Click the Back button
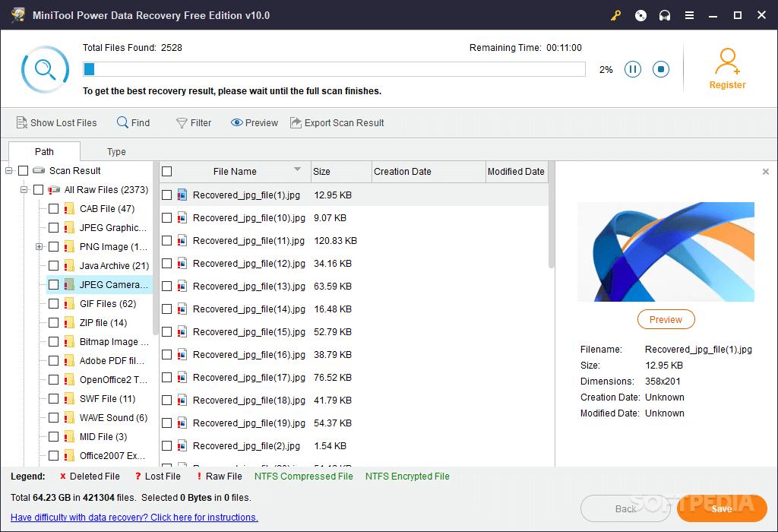 tap(625, 508)
